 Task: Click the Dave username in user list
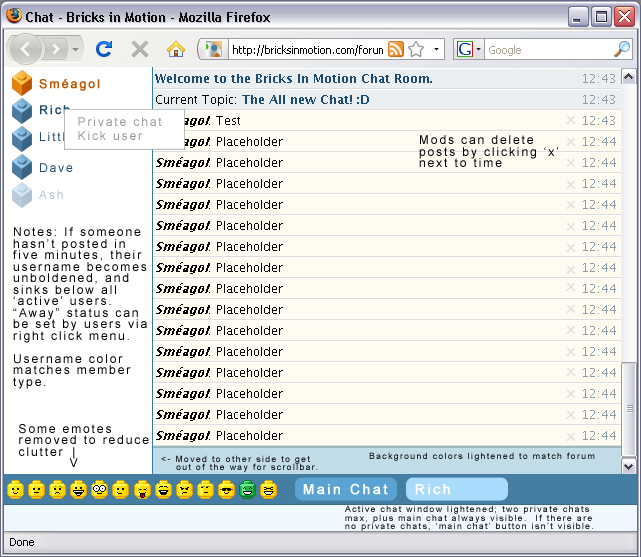pyautogui.click(x=56, y=168)
